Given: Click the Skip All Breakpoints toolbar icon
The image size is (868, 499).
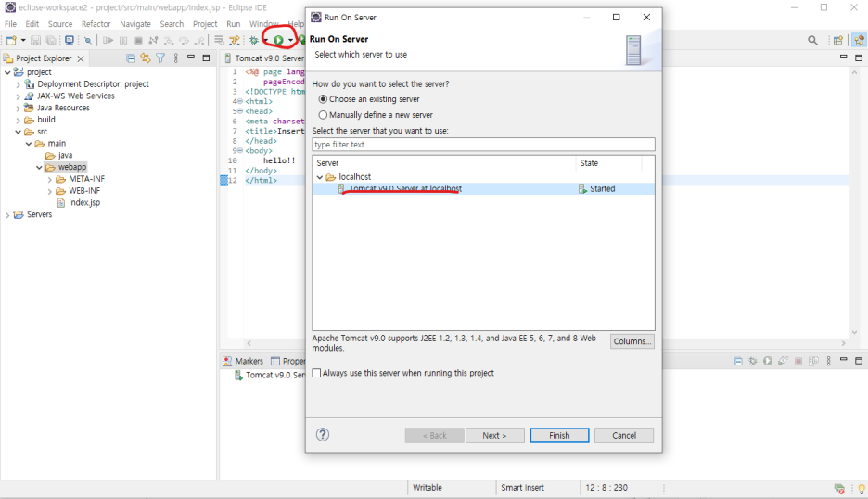Looking at the screenshot, I should (87, 40).
